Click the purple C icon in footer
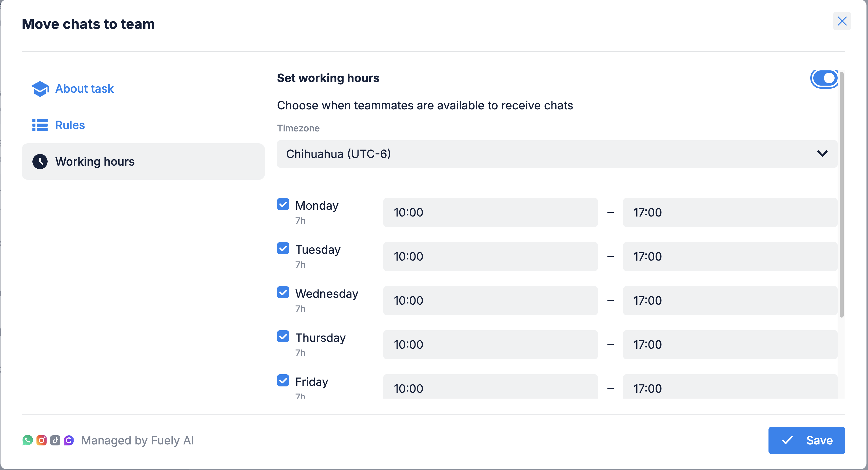This screenshot has width=868, height=470. [69, 440]
